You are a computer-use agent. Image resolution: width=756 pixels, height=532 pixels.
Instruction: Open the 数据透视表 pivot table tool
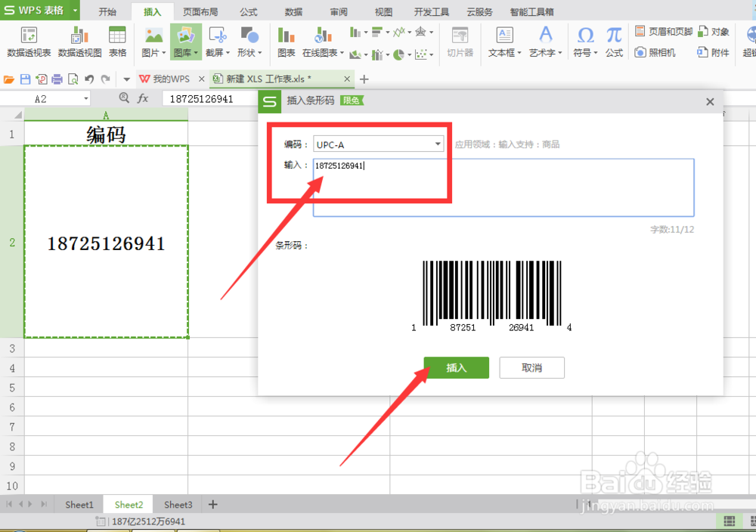point(29,42)
